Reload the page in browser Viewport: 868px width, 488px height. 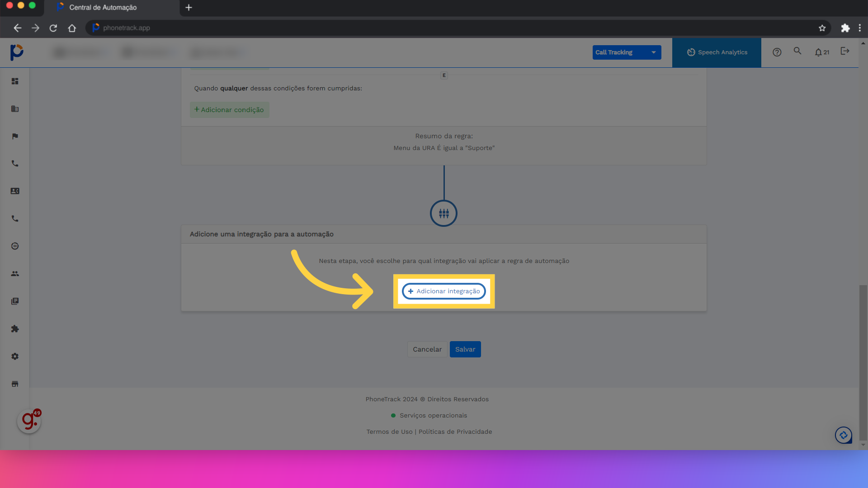53,28
